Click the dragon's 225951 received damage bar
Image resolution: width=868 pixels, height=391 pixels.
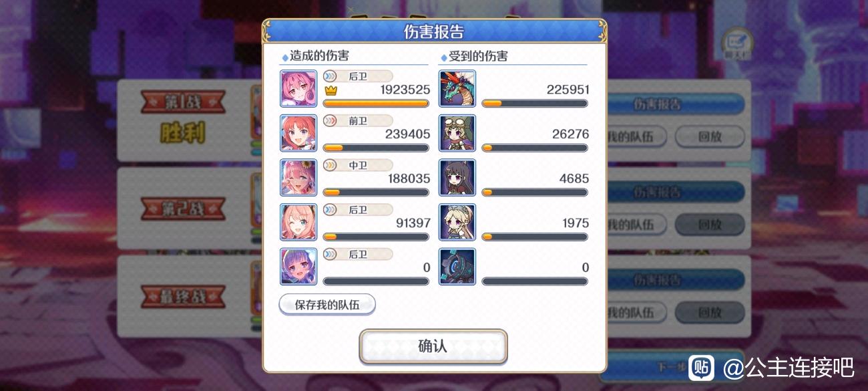[x=535, y=104]
